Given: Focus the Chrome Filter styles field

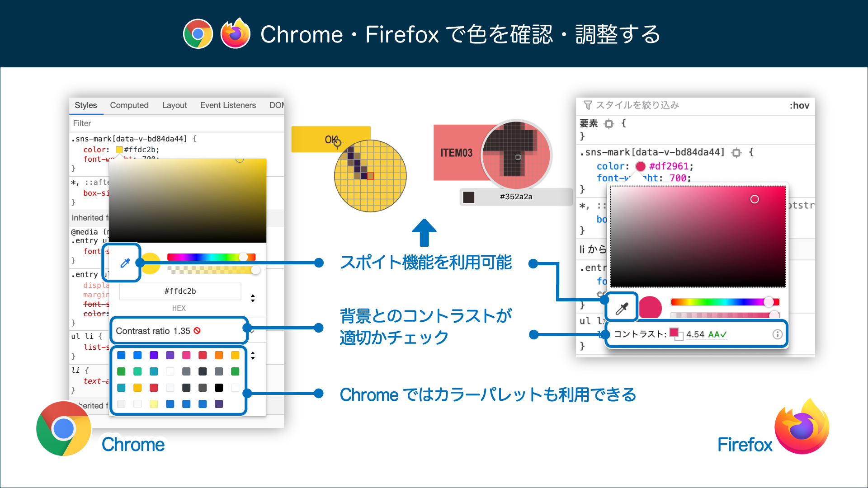Looking at the screenshot, I should 176,123.
